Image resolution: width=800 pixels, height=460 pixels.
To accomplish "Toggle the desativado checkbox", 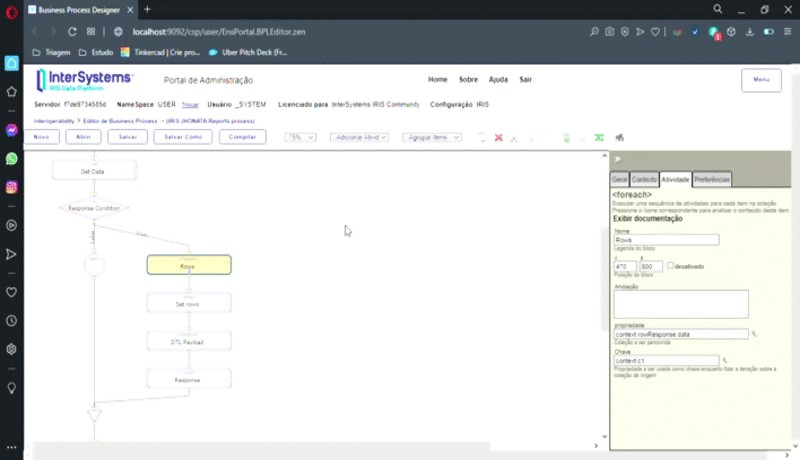I will pyautogui.click(x=670, y=266).
